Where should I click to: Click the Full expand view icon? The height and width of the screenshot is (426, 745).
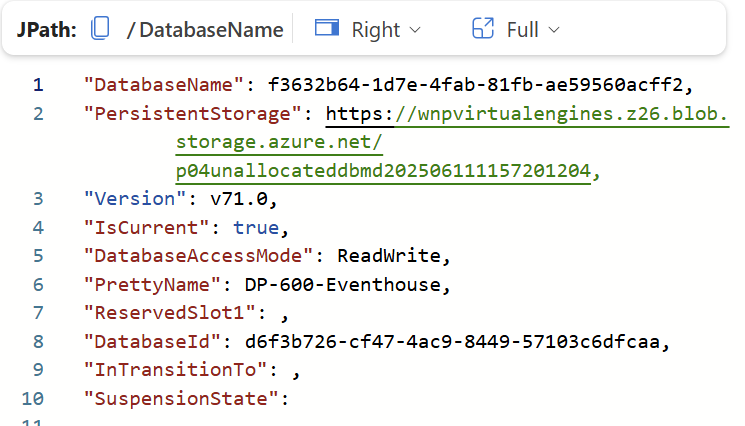coord(484,29)
